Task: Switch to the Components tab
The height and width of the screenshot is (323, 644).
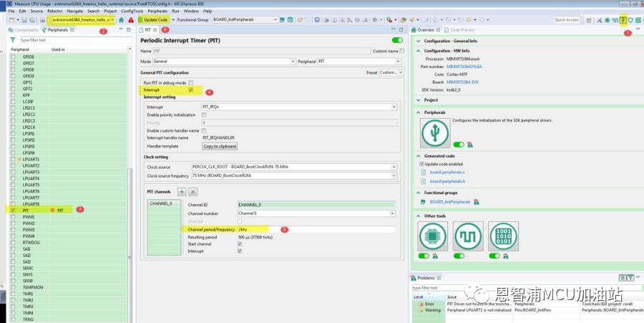Action: point(24,30)
